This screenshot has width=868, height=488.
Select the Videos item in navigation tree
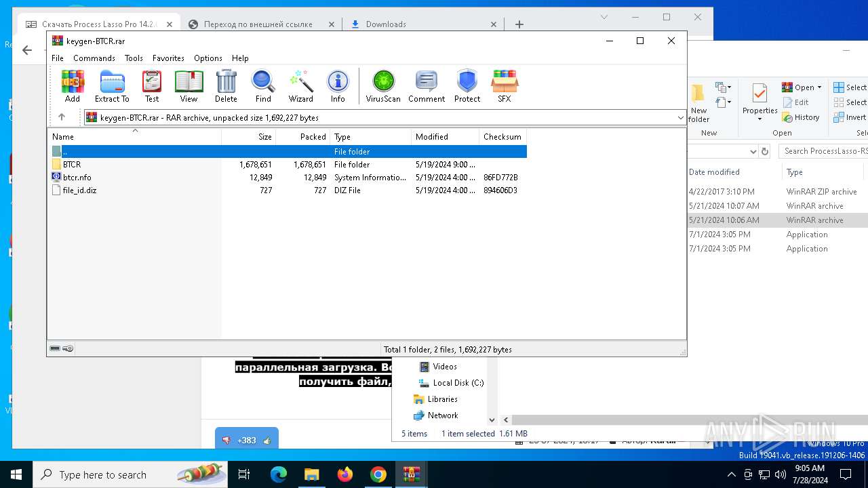[x=438, y=367]
